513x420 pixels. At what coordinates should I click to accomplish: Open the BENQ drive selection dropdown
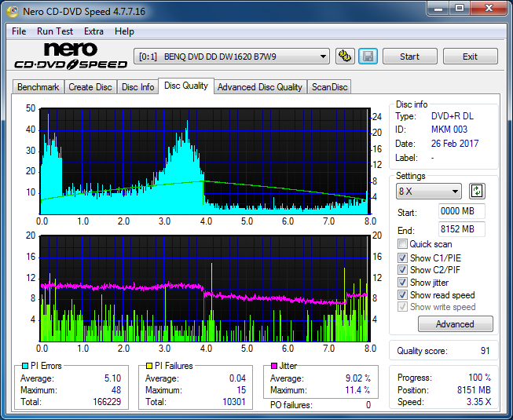(232, 57)
